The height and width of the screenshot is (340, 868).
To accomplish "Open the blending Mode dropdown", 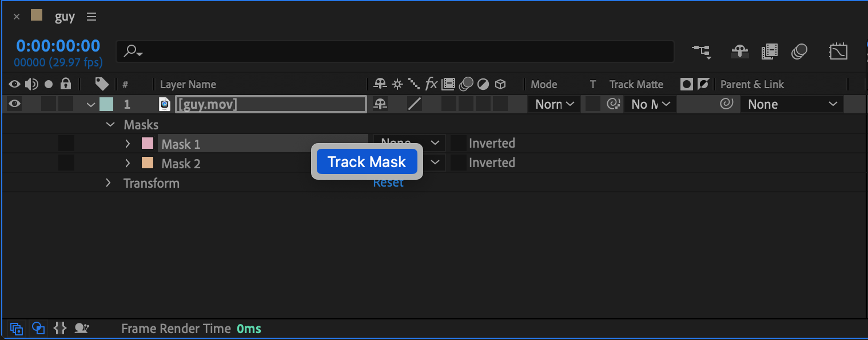I will [x=554, y=104].
